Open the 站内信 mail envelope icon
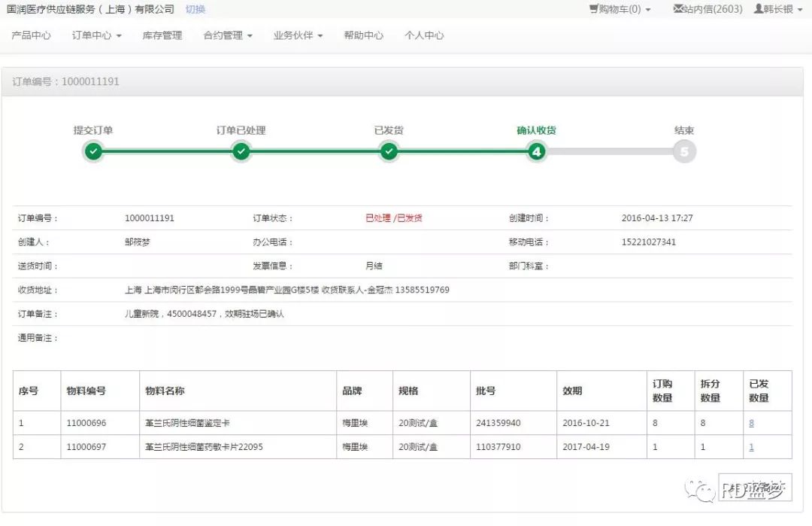 [678, 9]
